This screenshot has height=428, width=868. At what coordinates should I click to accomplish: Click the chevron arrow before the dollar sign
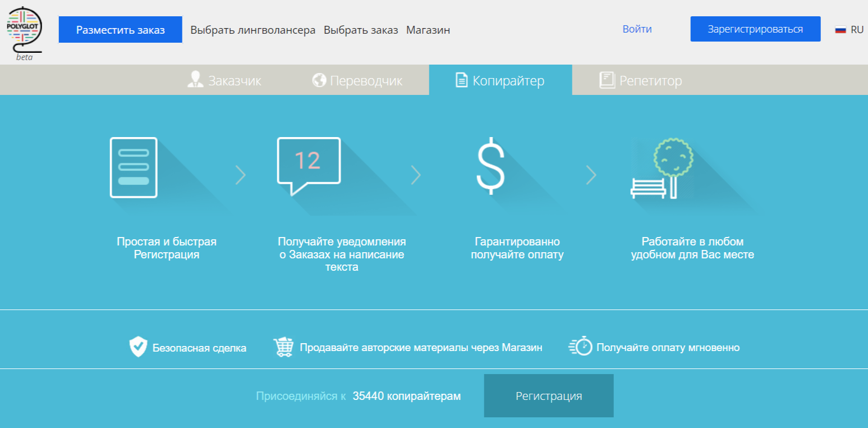[416, 175]
